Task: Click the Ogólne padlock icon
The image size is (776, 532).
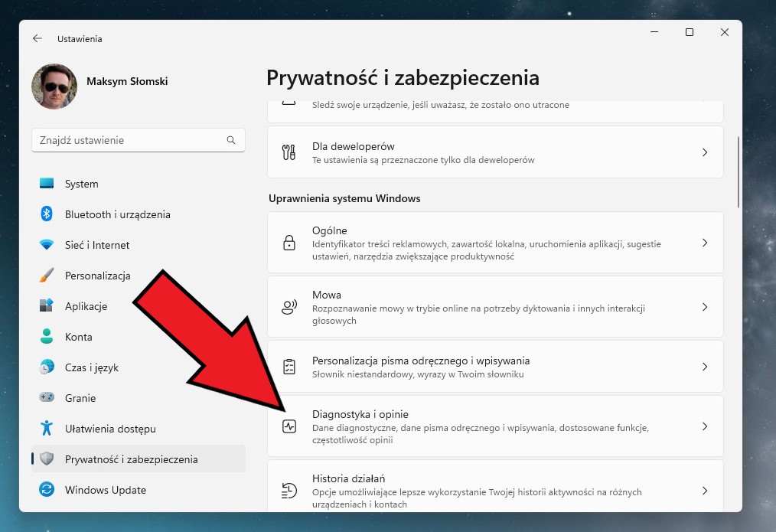Action: [289, 243]
